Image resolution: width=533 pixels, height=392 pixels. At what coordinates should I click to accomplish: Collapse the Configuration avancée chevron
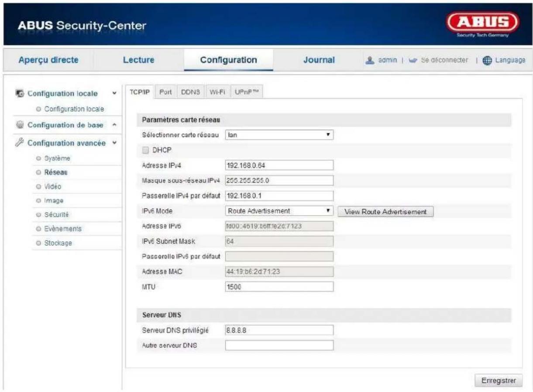(114, 142)
